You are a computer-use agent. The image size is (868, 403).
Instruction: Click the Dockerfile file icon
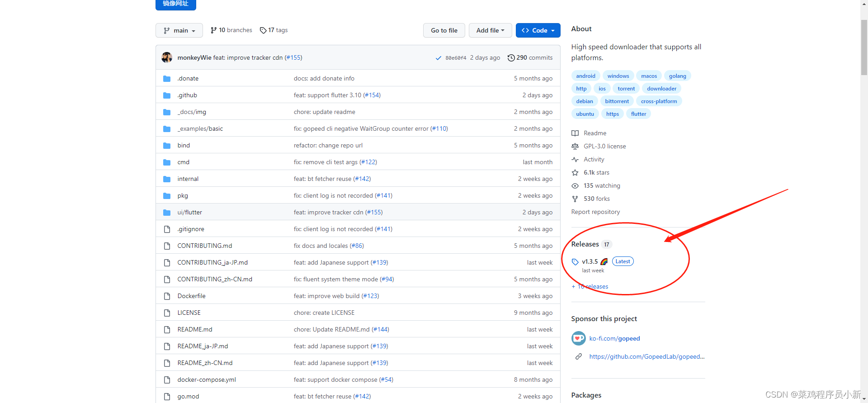167,296
